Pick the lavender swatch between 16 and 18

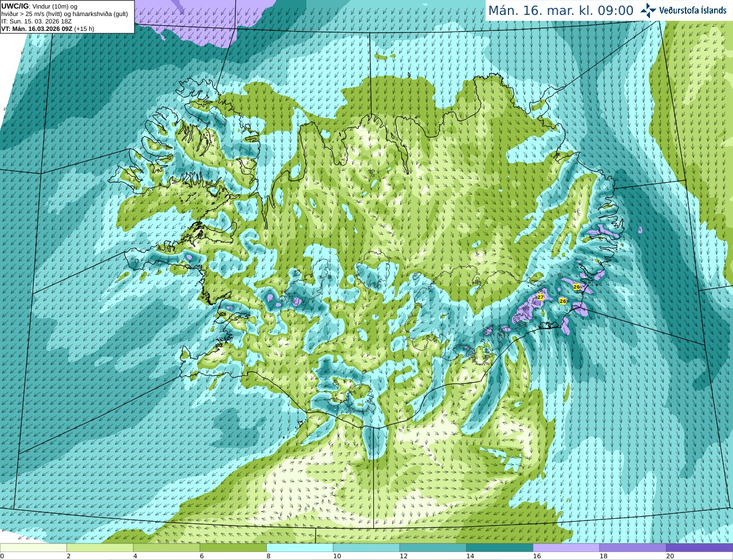point(566,547)
